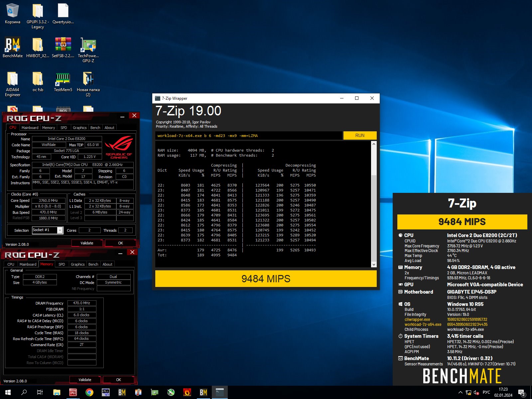This screenshot has height=399, width=532.
Task: Open Memory tab in processor CPU-Z window
Action: 49,128
